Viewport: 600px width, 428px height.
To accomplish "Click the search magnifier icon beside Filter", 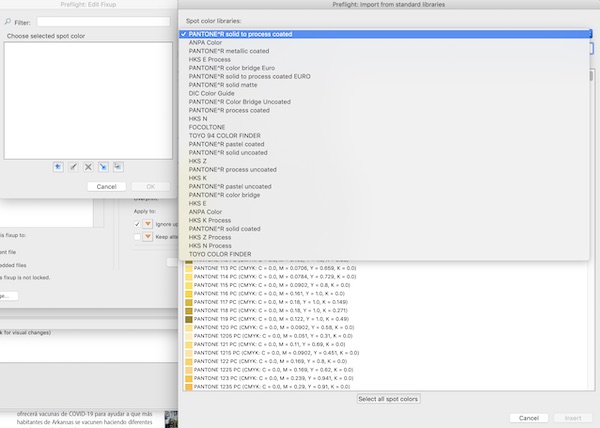I will tap(8, 22).
